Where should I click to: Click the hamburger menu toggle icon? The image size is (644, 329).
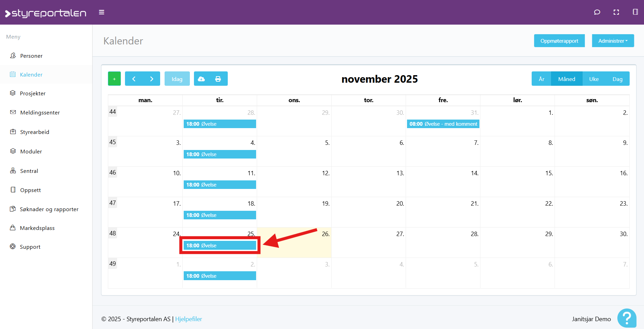[x=101, y=12]
